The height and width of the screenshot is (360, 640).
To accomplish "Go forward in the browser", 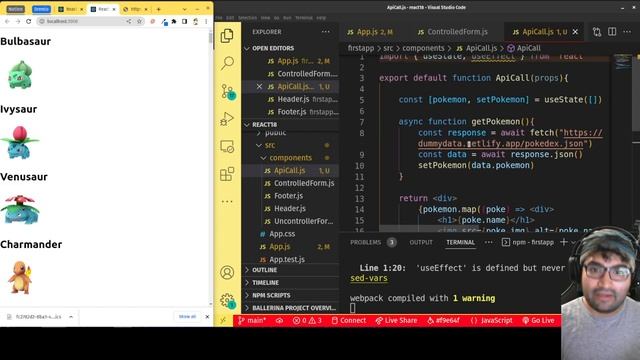I will (18, 21).
